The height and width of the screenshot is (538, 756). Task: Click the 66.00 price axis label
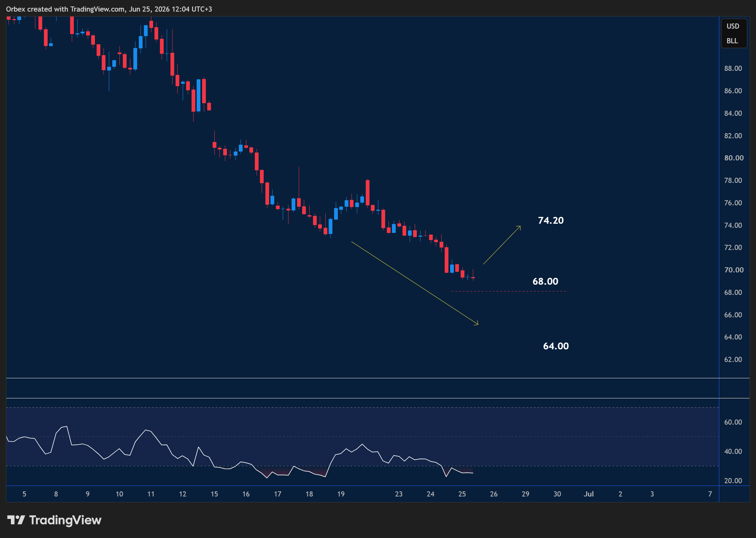[733, 315]
